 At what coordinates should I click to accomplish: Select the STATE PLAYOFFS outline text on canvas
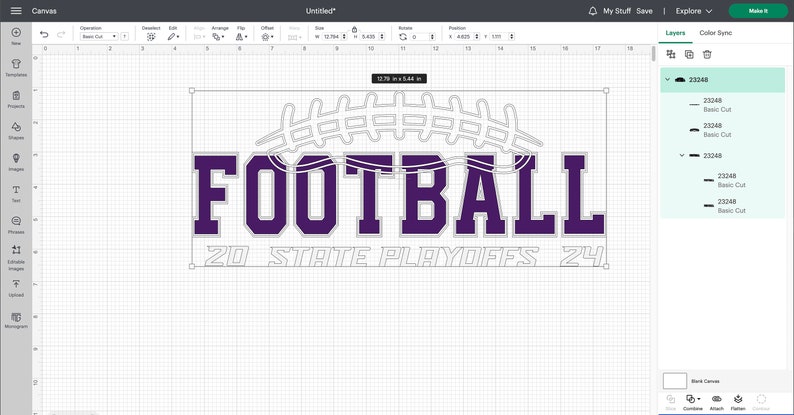click(x=403, y=257)
